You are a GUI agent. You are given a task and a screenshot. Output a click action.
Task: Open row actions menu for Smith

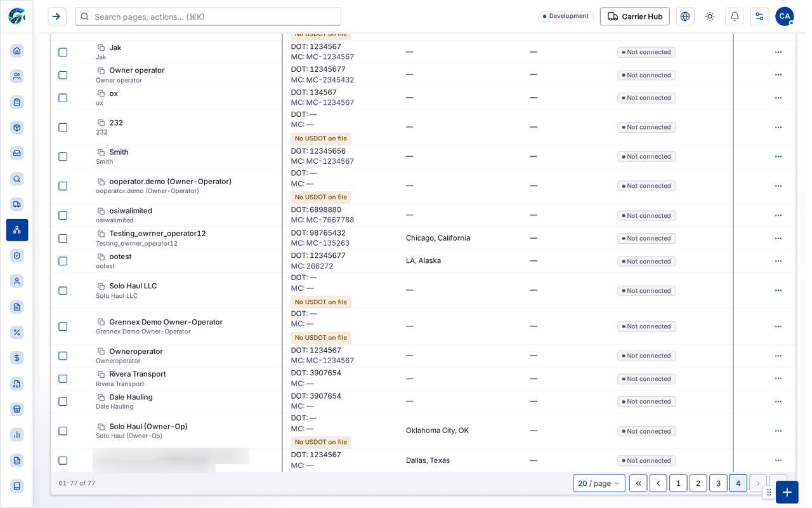coord(778,156)
